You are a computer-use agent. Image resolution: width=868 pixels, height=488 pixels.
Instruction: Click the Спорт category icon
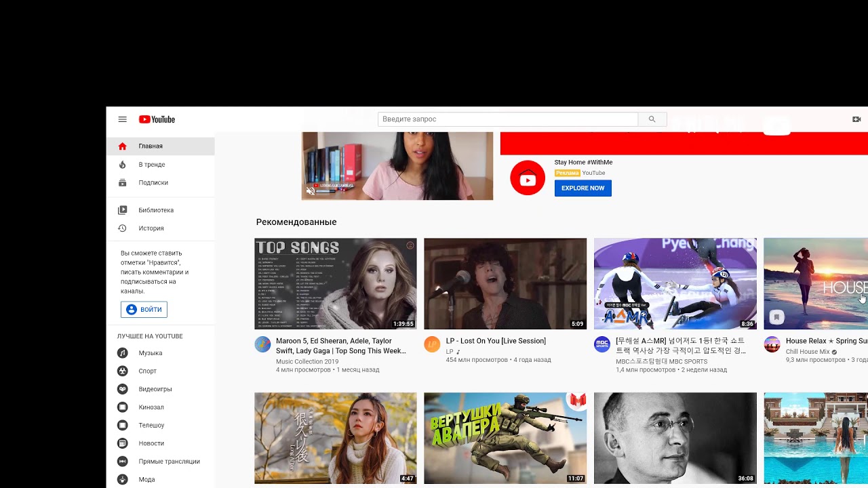(122, 371)
